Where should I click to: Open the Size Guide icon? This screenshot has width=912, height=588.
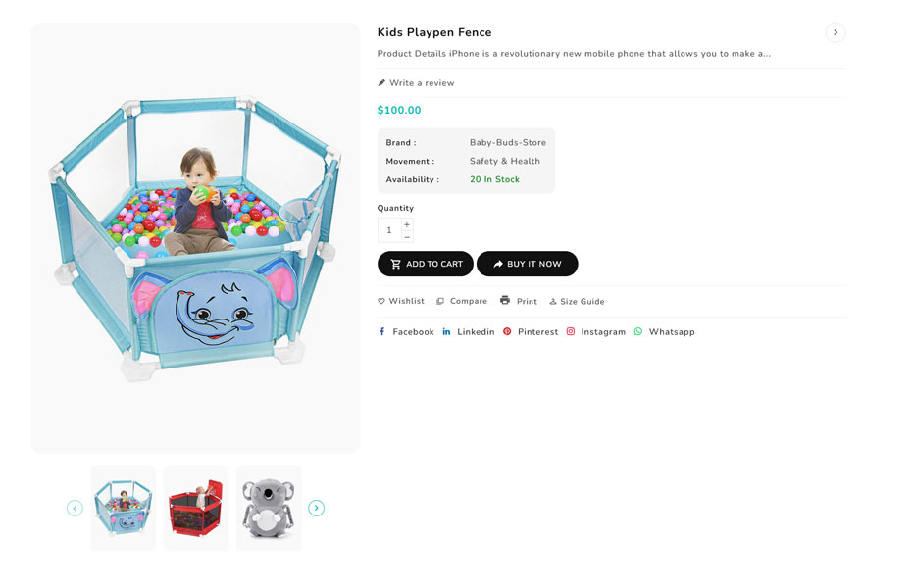point(553,302)
